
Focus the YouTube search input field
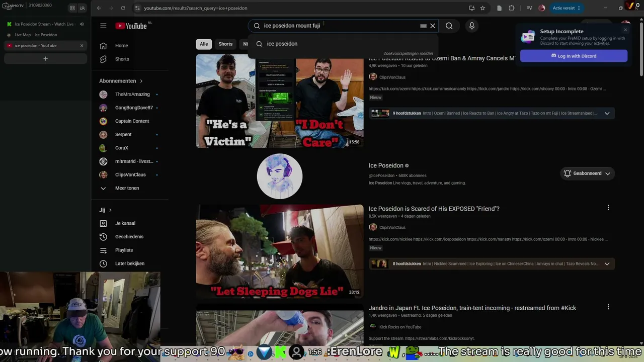342,26
